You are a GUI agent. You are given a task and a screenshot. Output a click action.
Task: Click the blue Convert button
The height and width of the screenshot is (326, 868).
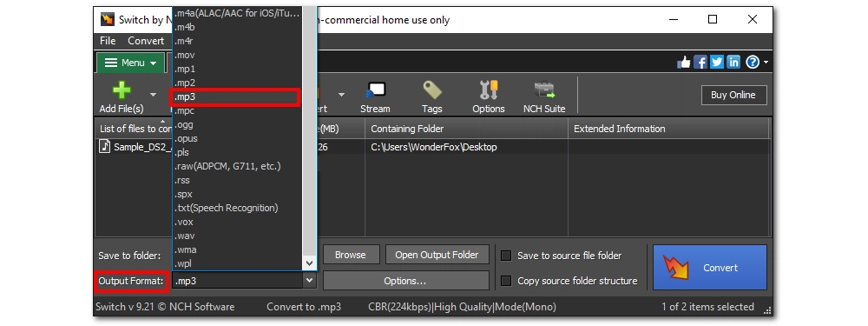click(x=710, y=267)
